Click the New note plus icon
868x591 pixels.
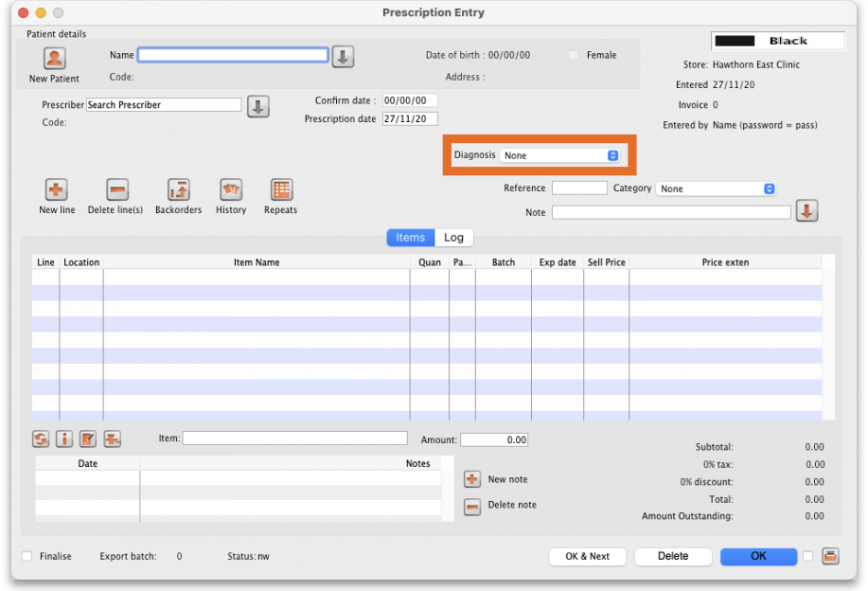472,480
